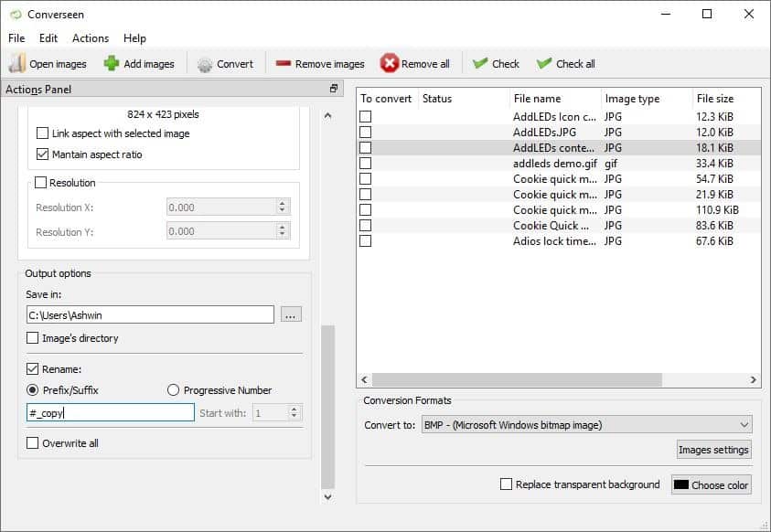Click the Check all toolbar icon
Screen dimensions: 771x532
pos(544,63)
